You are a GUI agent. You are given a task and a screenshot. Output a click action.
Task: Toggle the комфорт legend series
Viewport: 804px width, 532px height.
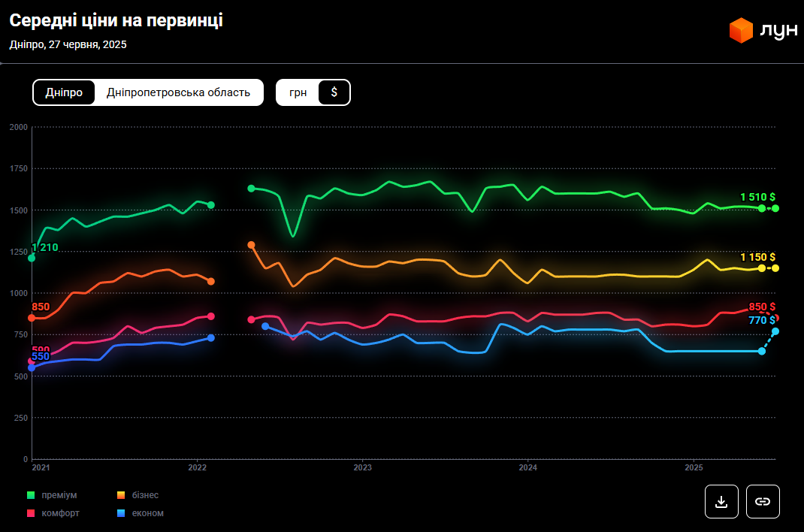coord(60,513)
